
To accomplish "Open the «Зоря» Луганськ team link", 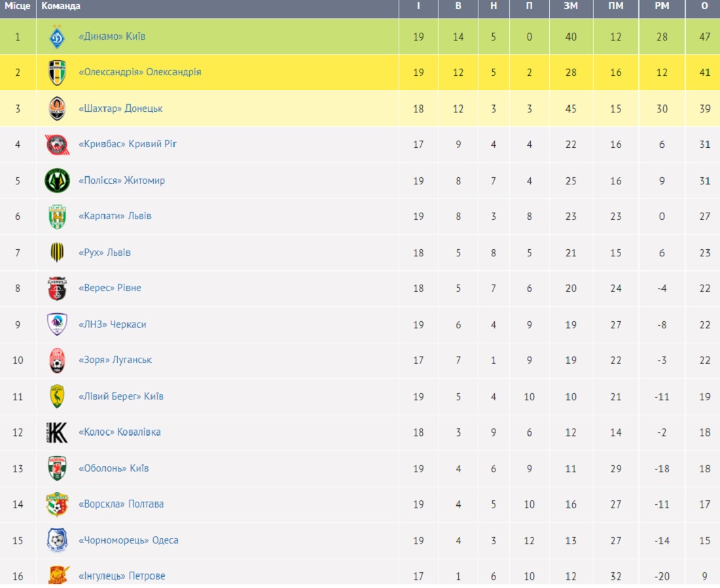I will click(x=115, y=360).
